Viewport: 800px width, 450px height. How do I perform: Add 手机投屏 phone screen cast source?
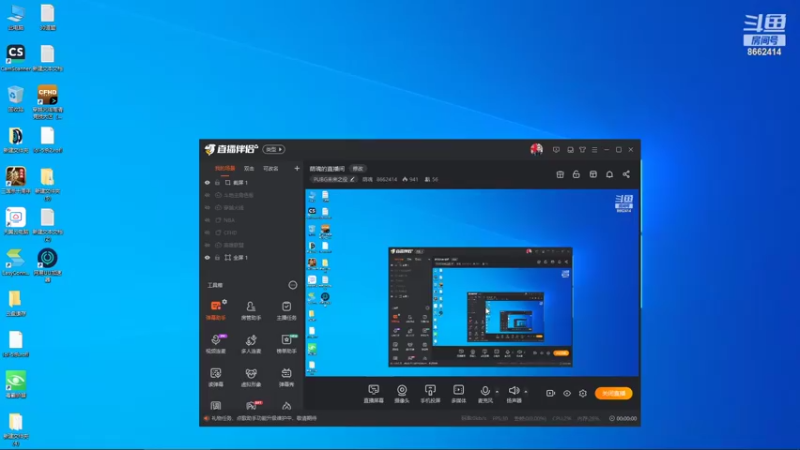pyautogui.click(x=430, y=394)
